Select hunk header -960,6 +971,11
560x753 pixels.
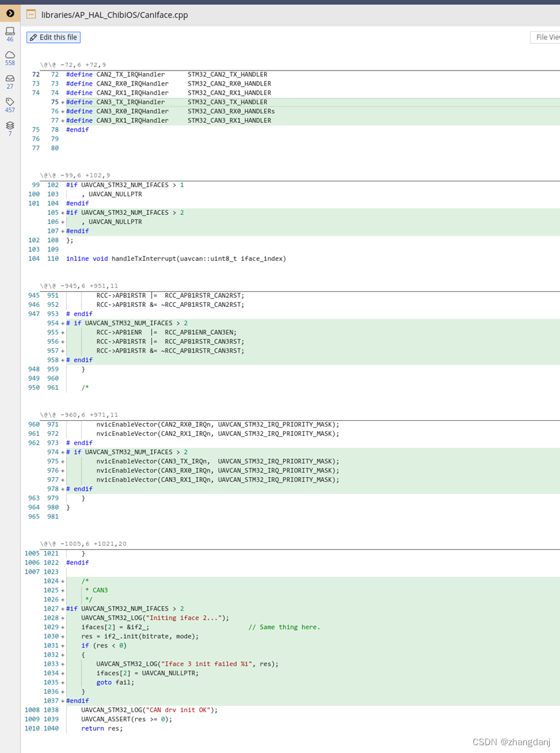tap(79, 415)
